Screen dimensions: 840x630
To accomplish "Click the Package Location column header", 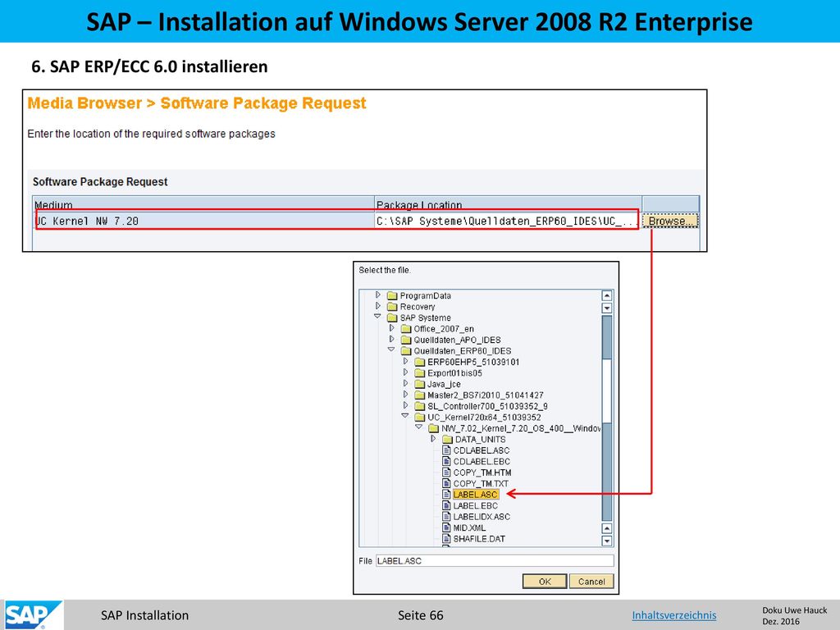I will pos(508,204).
